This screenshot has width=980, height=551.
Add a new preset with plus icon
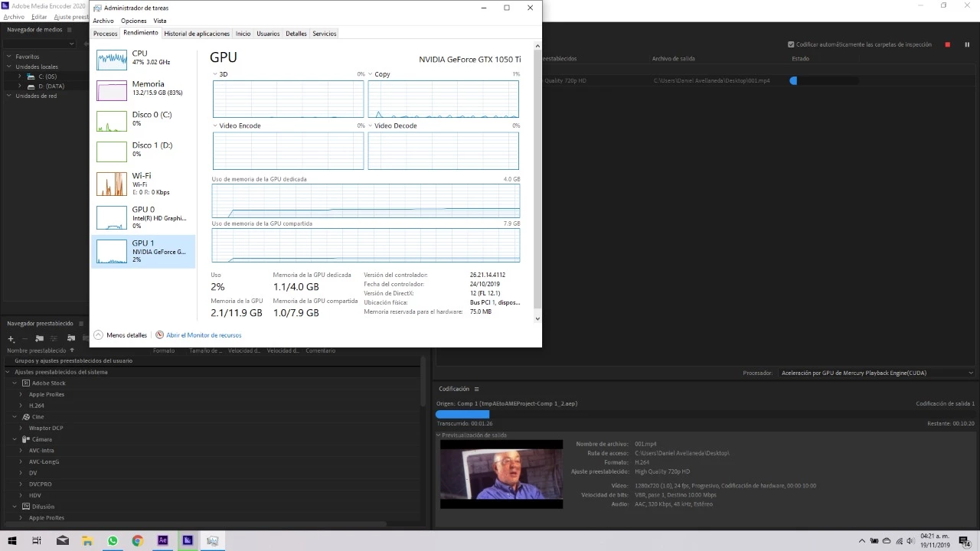tap(11, 338)
